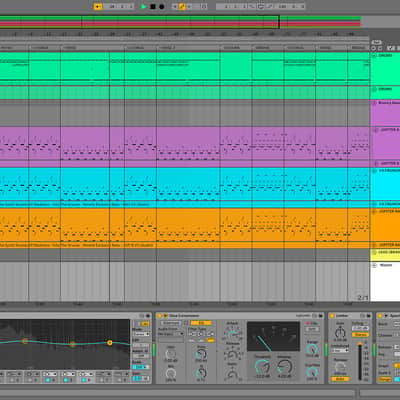Select the Bouncy Bass track name
Viewport: 400px width, 400px height.
pyautogui.click(x=389, y=103)
